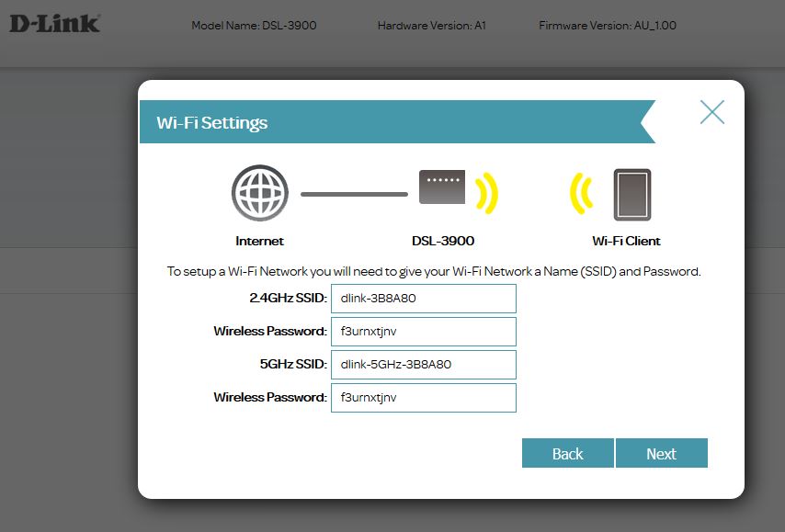Proceed with the Next button
The width and height of the screenshot is (785, 532).
661,453
